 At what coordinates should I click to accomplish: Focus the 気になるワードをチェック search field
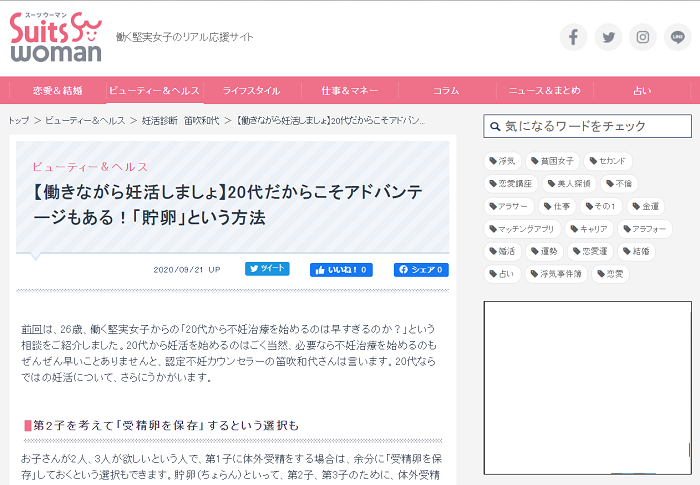point(595,127)
